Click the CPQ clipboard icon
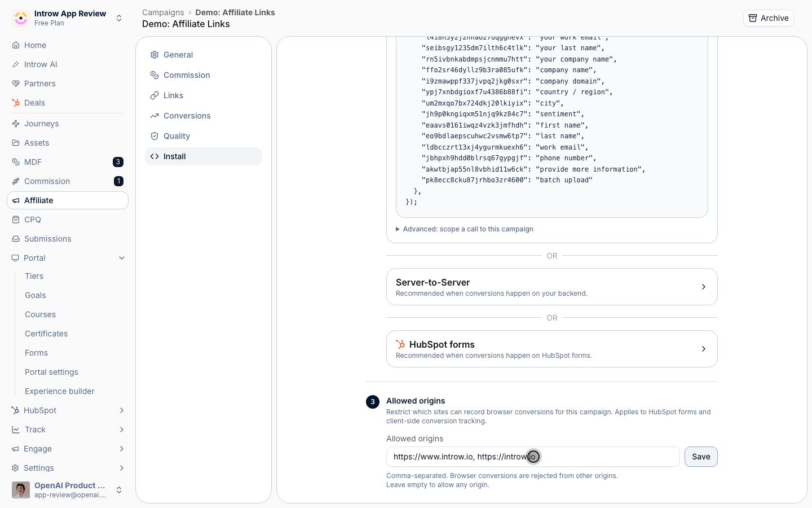 (x=16, y=220)
